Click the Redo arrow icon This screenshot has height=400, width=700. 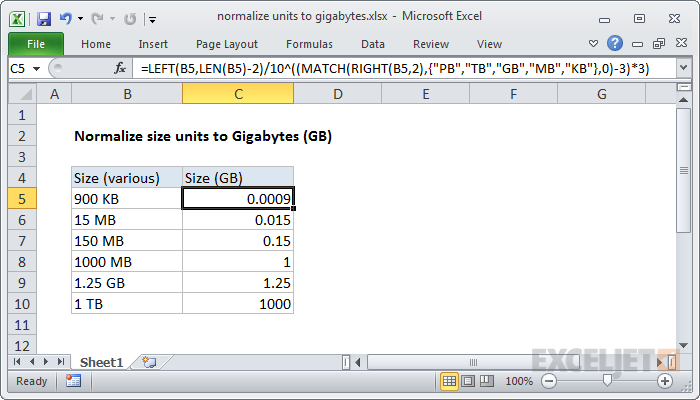click(97, 19)
